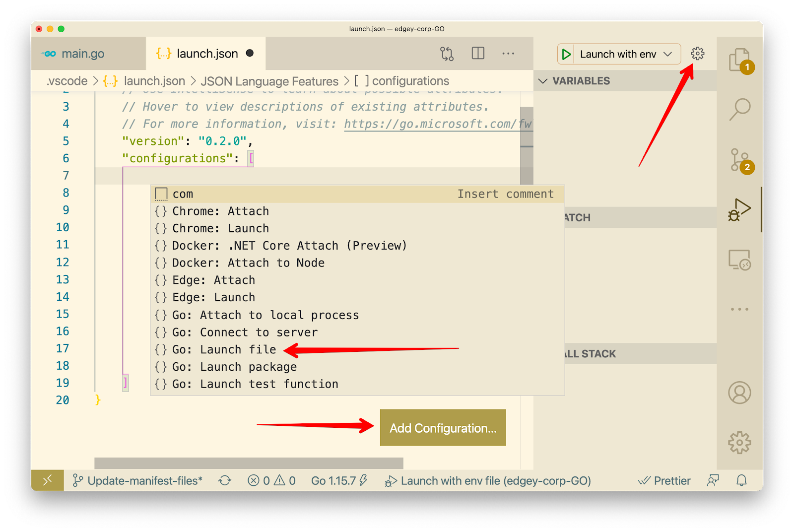
Task: Pick Go: Attach to local process
Action: [357, 315]
